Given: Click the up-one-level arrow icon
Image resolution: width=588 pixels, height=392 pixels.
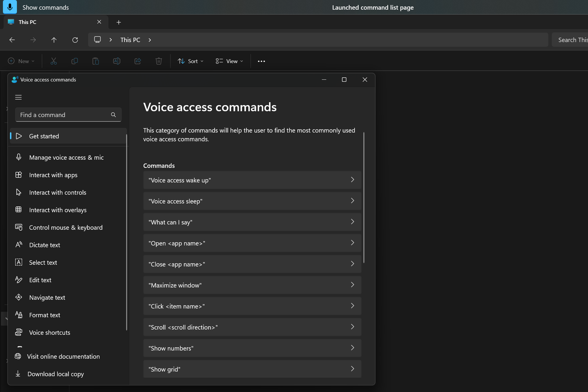Looking at the screenshot, I should click(54, 40).
